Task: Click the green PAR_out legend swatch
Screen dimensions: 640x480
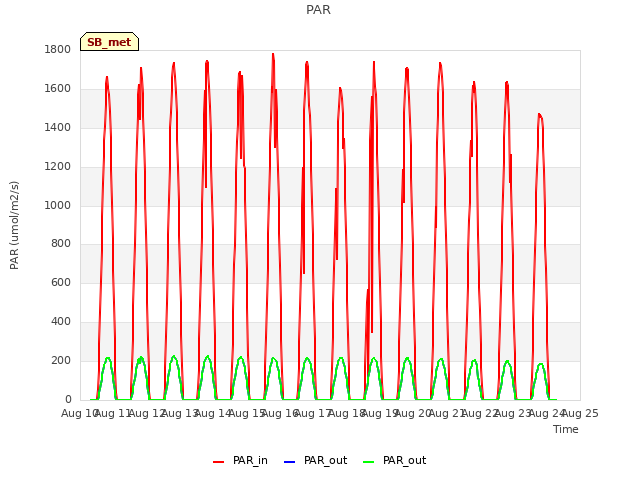Action: 368,462
